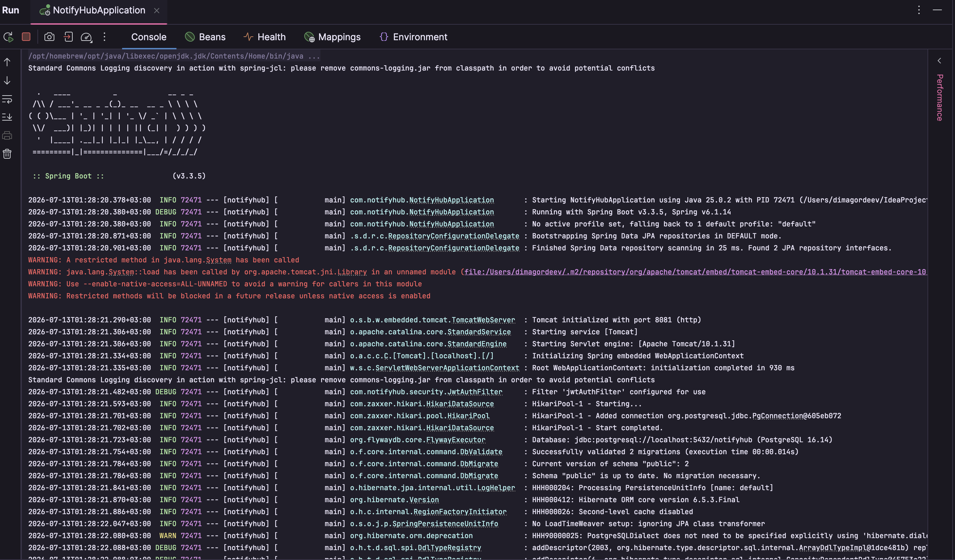Open LogHelper class link
The width and height of the screenshot is (955, 560).
pos(496,488)
